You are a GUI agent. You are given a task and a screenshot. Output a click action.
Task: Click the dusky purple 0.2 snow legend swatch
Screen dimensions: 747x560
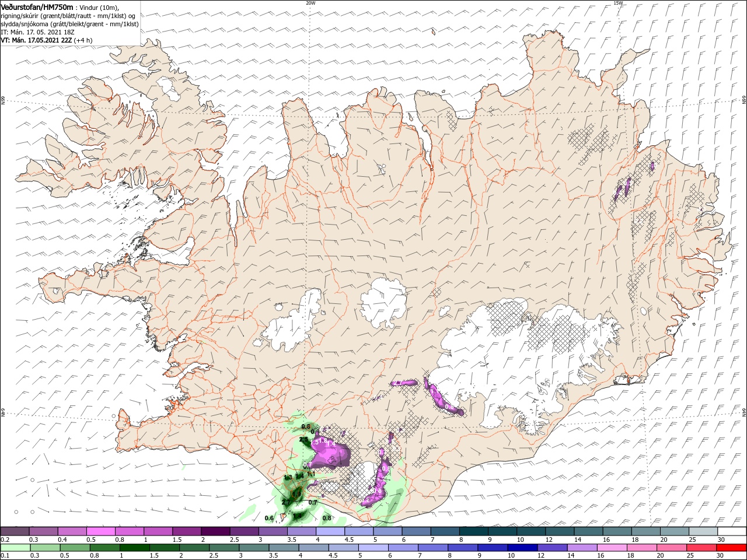[x=15, y=531]
